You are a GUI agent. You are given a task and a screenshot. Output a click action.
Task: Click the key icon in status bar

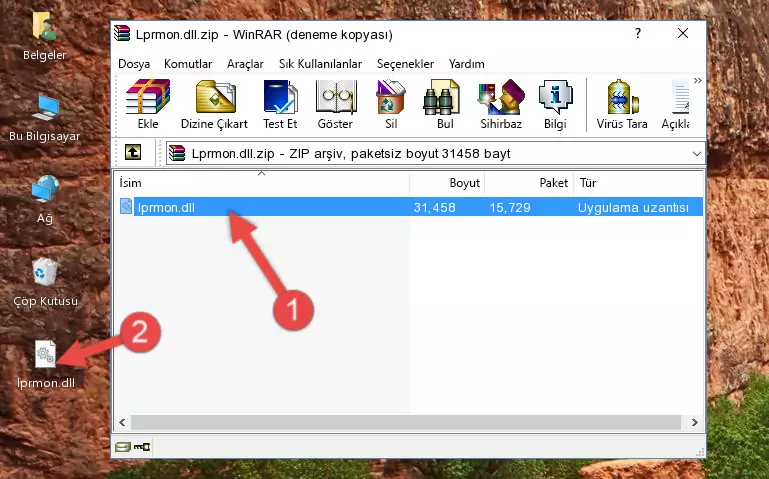(142, 447)
